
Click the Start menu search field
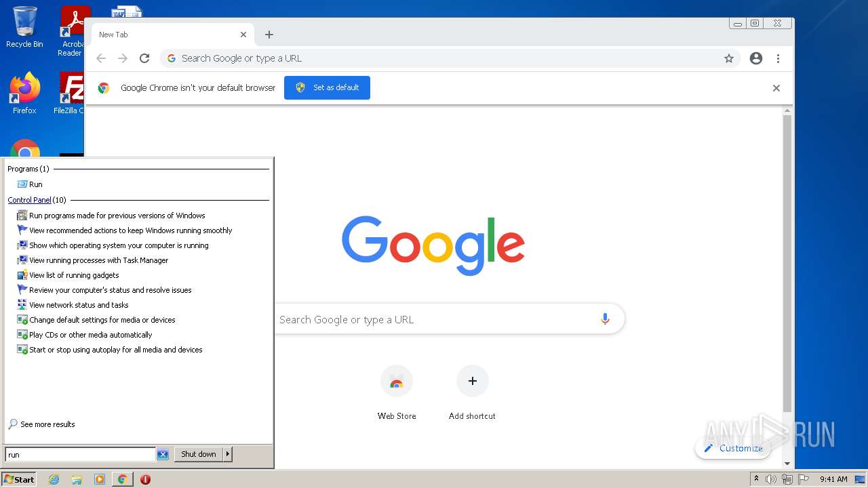click(x=80, y=455)
